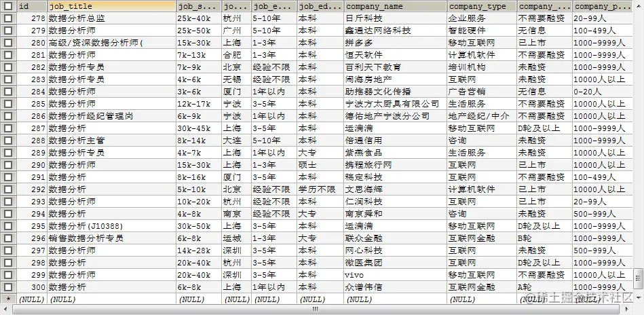Sort by the id column header
The image size is (644, 315).
click(x=32, y=6)
